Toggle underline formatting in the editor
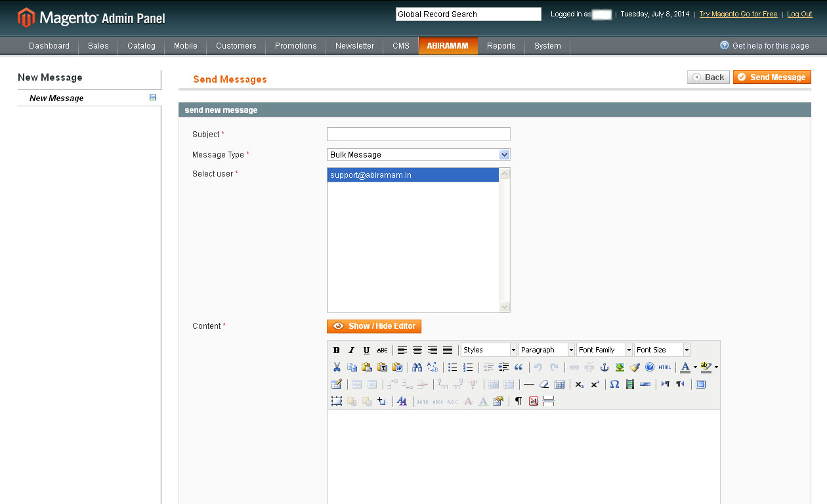 [x=366, y=350]
